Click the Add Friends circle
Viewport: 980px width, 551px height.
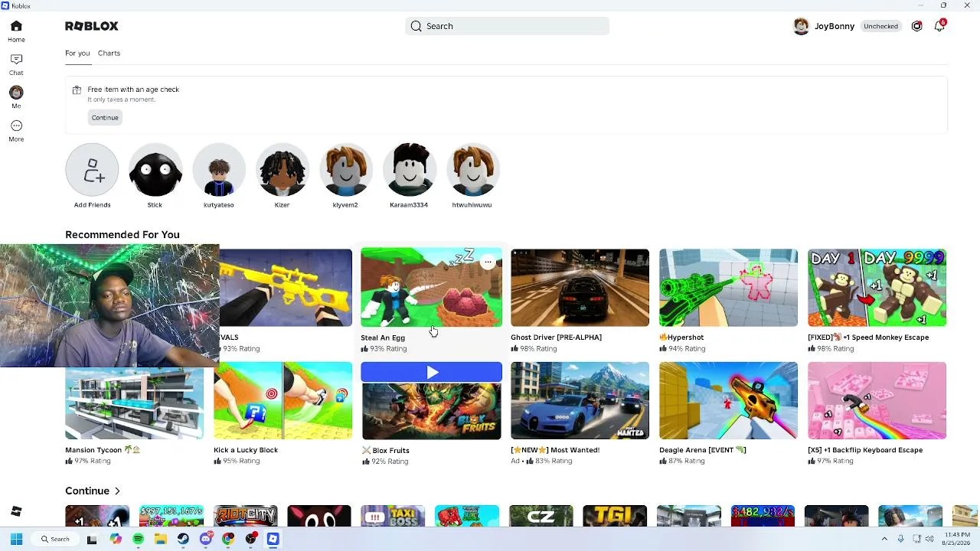pos(92,170)
